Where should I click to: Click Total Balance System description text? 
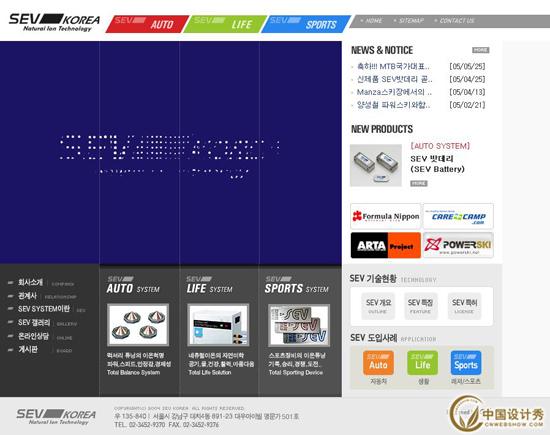(139, 364)
